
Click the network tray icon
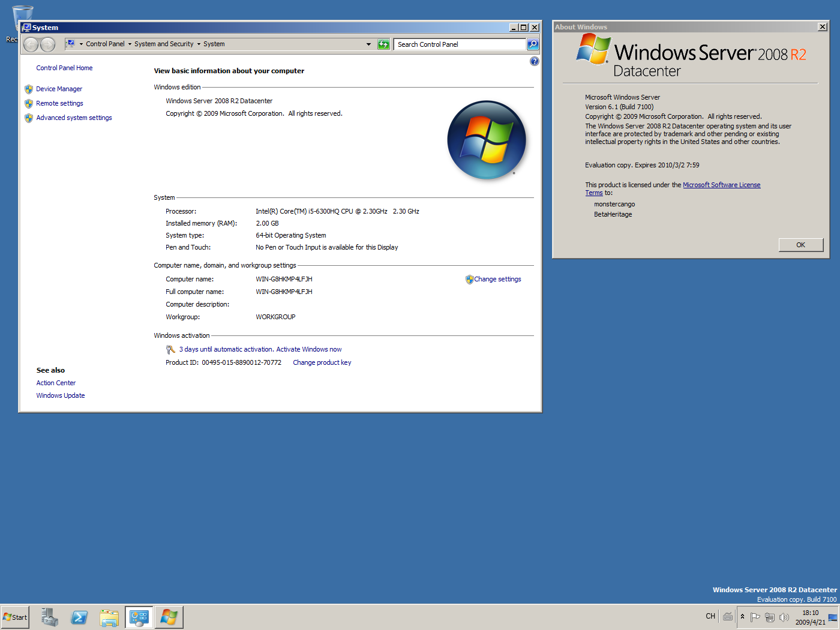pos(770,617)
